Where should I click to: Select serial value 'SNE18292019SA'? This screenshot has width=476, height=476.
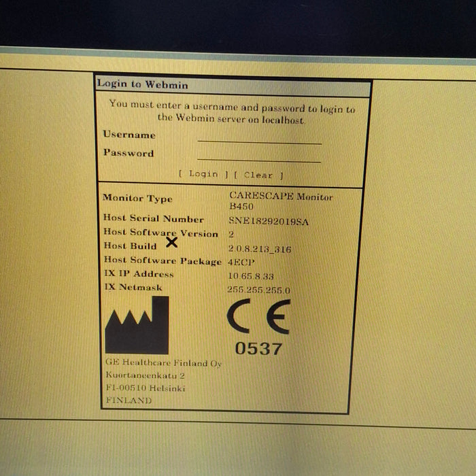[269, 221]
